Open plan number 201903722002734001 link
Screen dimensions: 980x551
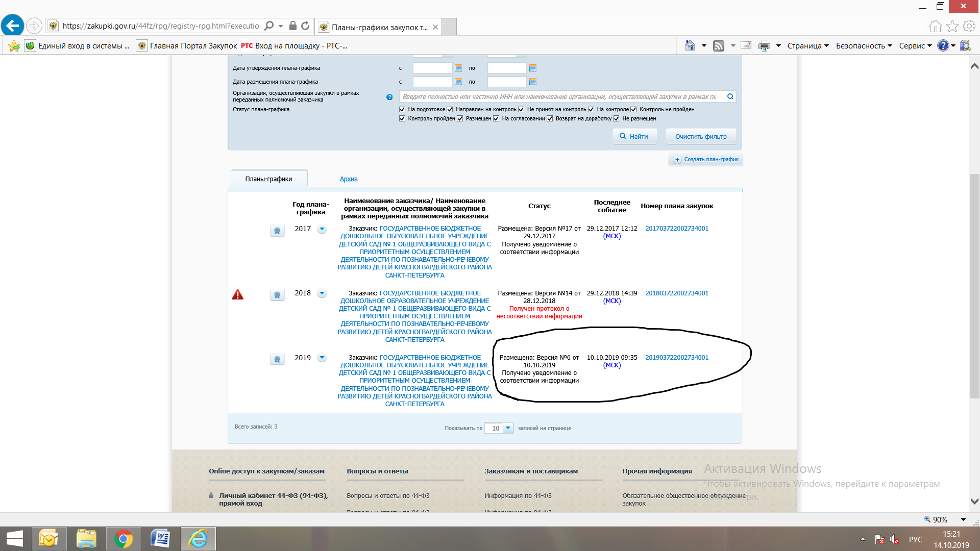coord(677,358)
